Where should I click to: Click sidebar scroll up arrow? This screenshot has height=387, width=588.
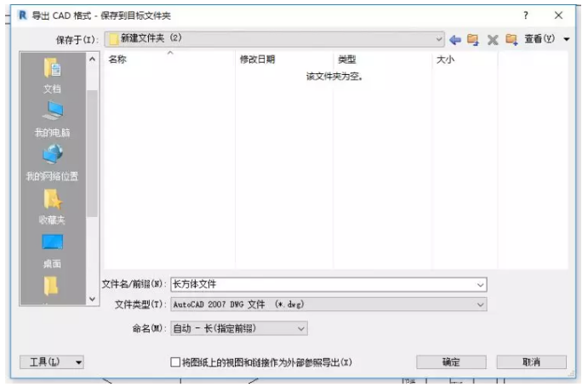pos(92,60)
